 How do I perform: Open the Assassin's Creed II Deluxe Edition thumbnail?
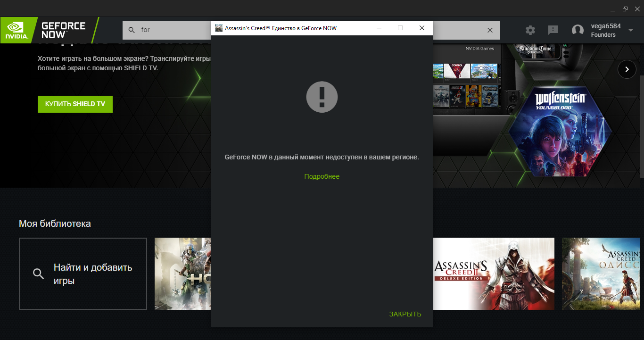tap(493, 274)
